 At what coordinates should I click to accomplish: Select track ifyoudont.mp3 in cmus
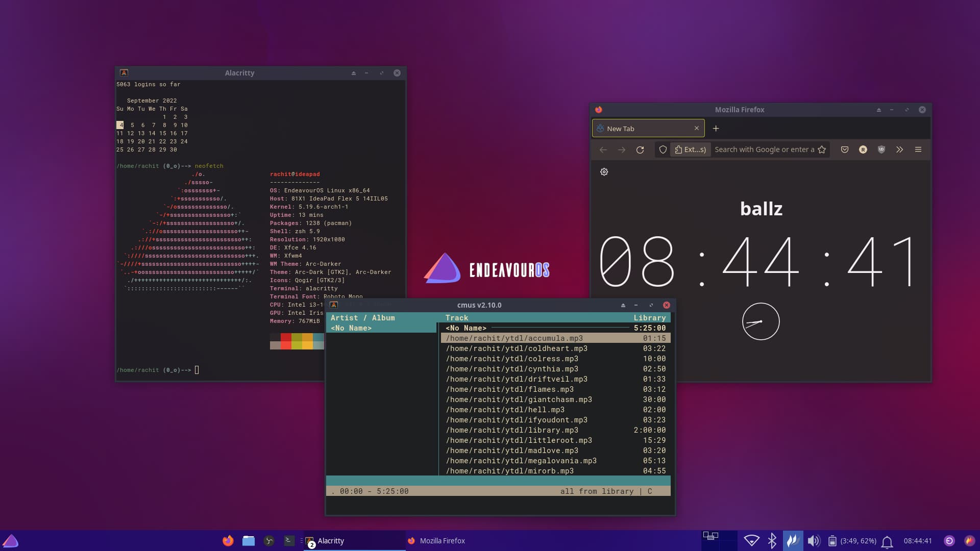555,420
